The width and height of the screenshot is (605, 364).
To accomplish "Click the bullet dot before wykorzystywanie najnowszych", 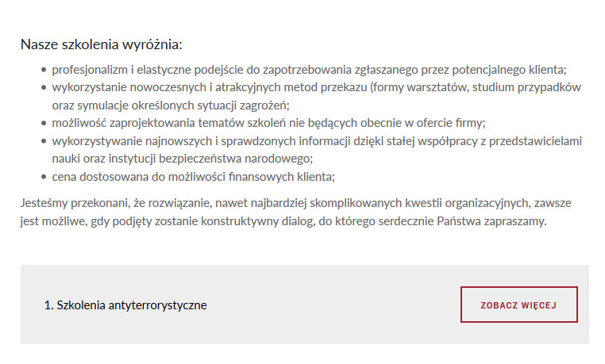I will 43,140.
